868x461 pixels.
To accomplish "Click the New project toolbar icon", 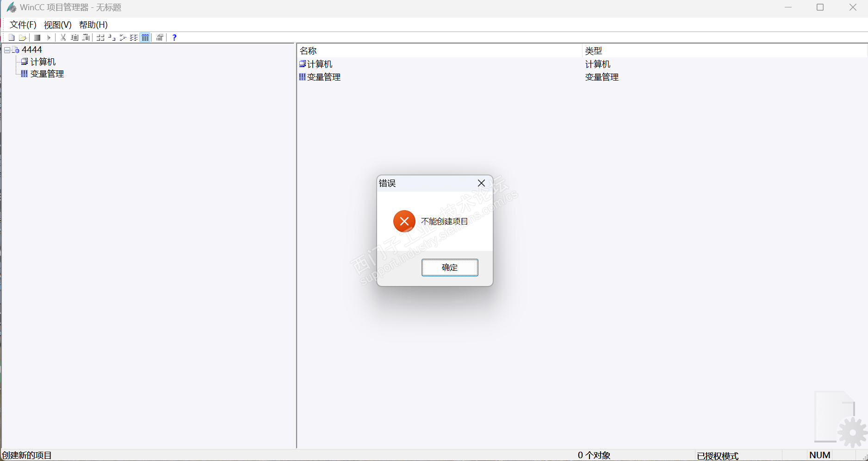I will pos(12,37).
